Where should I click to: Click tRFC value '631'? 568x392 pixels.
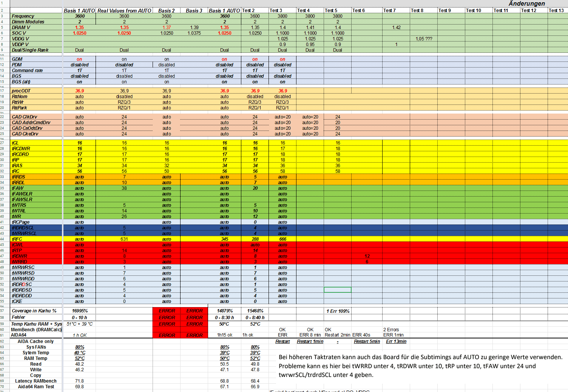(124, 239)
